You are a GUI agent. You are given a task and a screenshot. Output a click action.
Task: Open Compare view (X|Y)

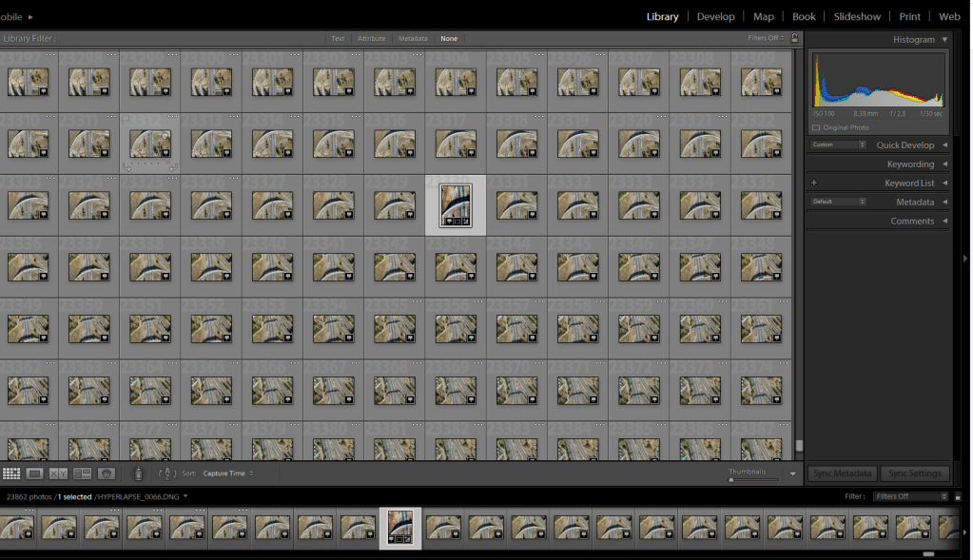point(58,473)
